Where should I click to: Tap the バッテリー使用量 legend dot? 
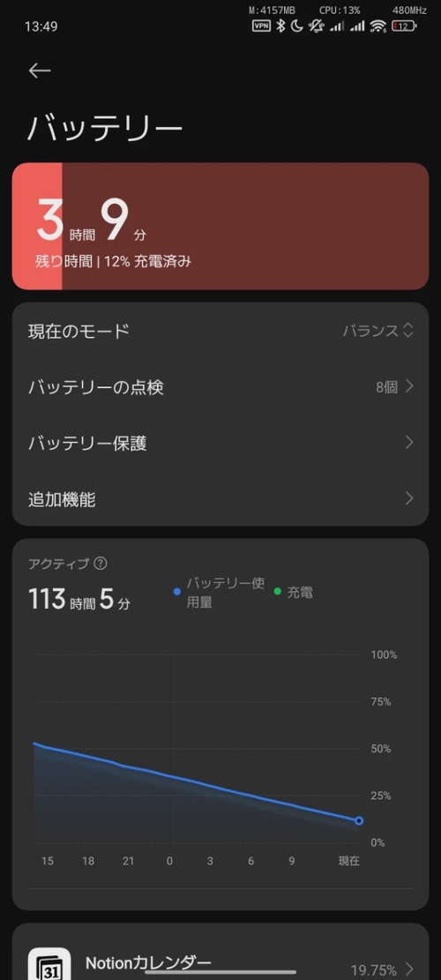[176, 591]
